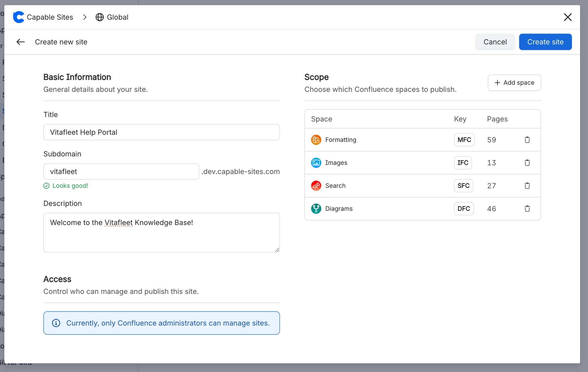Viewport: 588px width, 372px height.
Task: Click the .dev.capable-sites.com domain suffix
Action: 241,172
